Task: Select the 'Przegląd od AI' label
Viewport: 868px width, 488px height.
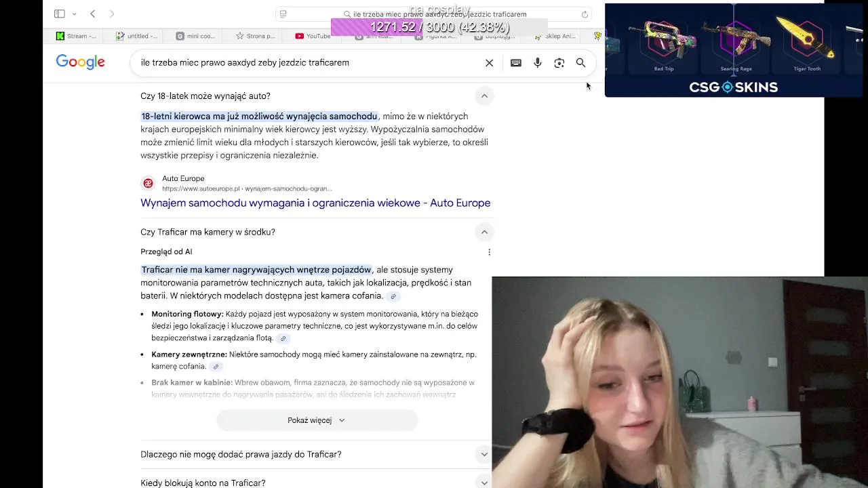Action: (166, 251)
